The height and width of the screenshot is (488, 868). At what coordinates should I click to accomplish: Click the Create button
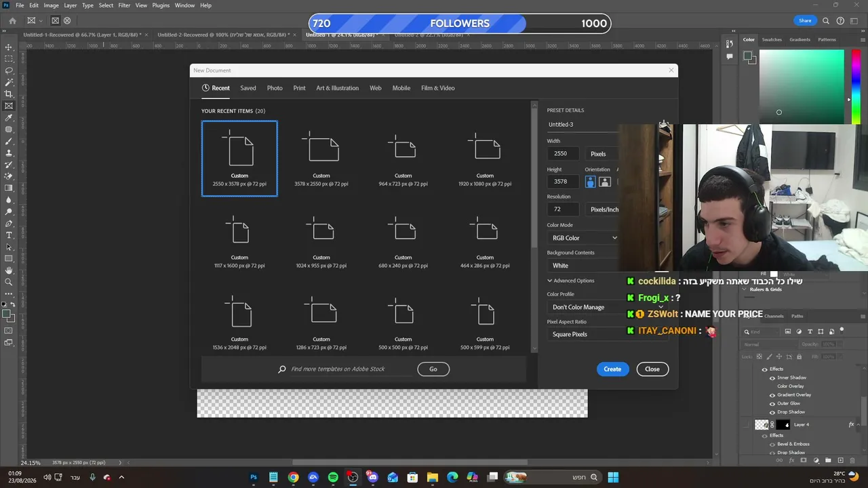click(x=612, y=369)
